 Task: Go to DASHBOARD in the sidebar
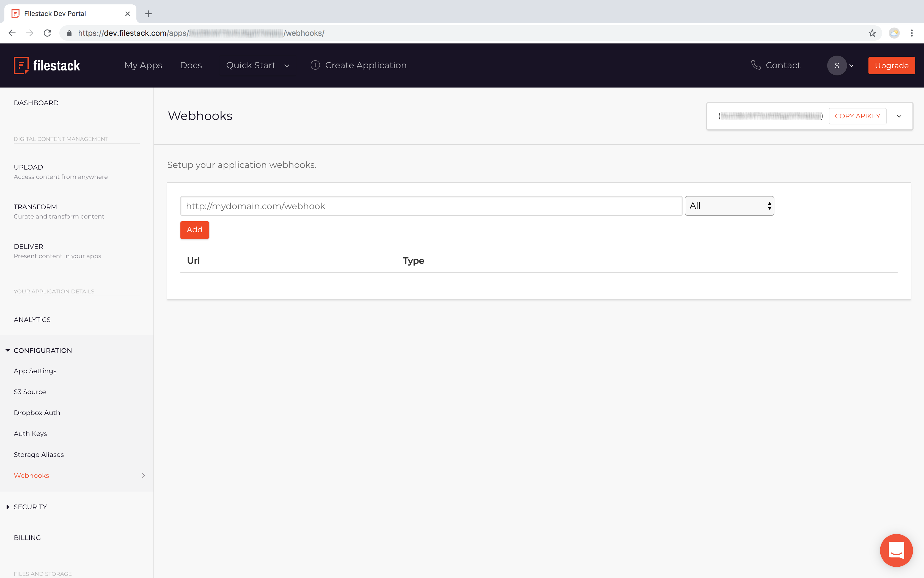coord(36,103)
